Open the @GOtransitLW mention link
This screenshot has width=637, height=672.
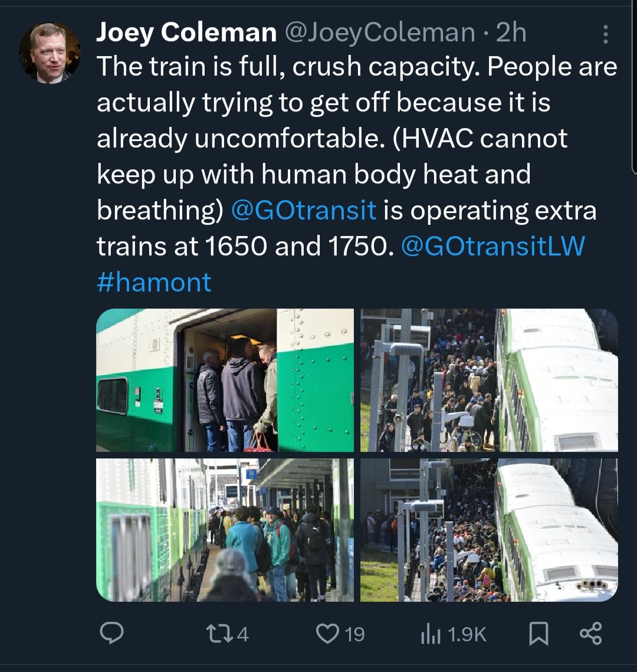point(492,246)
